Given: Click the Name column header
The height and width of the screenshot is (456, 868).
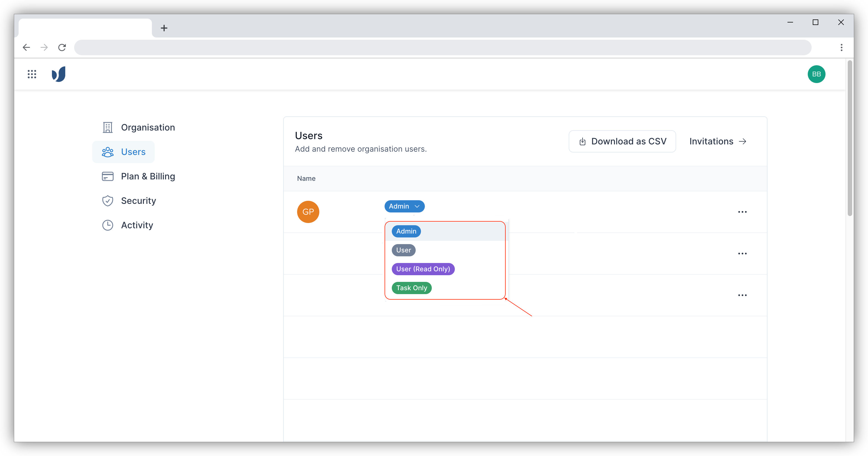Looking at the screenshot, I should [306, 178].
